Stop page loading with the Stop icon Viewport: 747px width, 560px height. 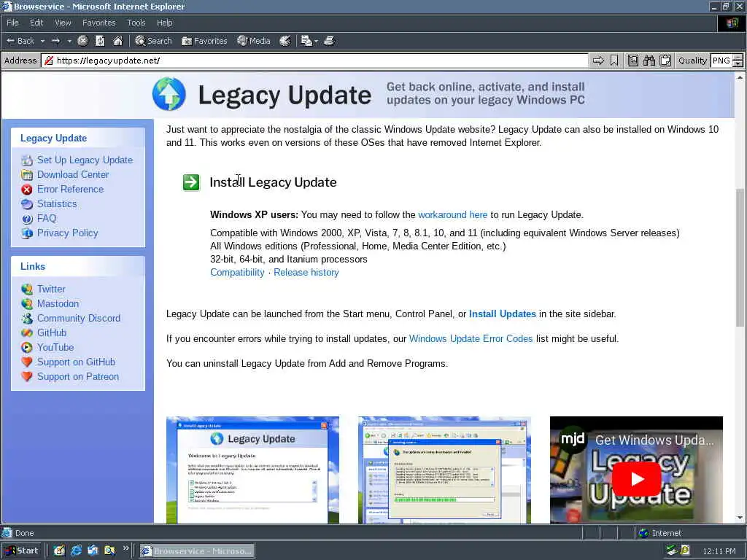(x=82, y=41)
